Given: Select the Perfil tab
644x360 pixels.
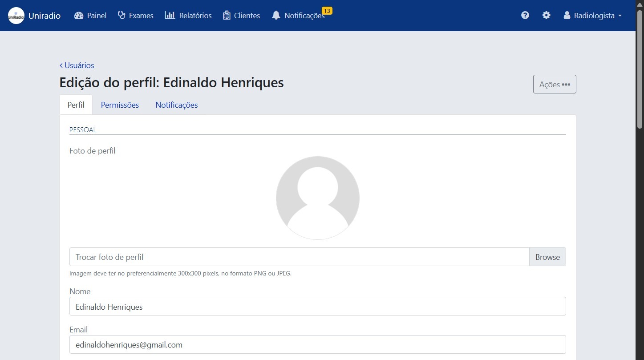Looking at the screenshot, I should coord(76,105).
